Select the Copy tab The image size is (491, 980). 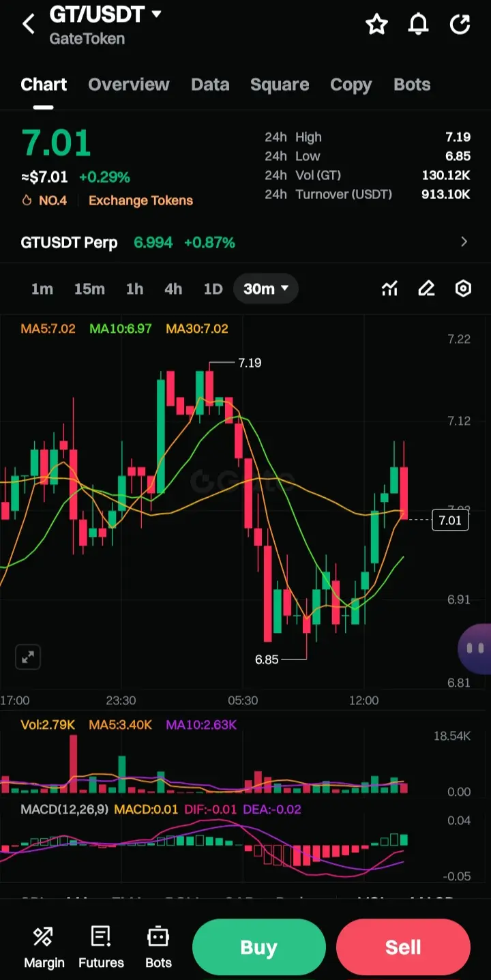[x=351, y=85]
